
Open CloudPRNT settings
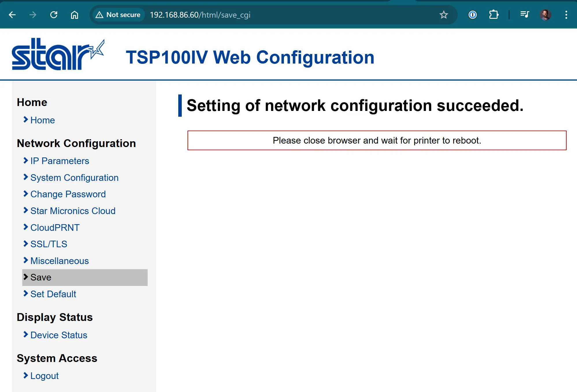[55, 228]
